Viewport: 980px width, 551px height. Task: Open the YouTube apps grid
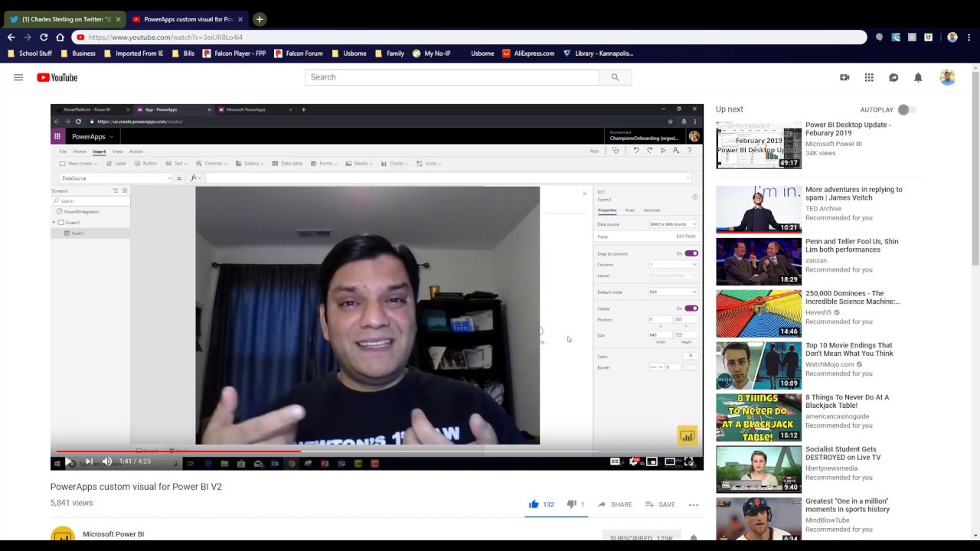coord(869,77)
